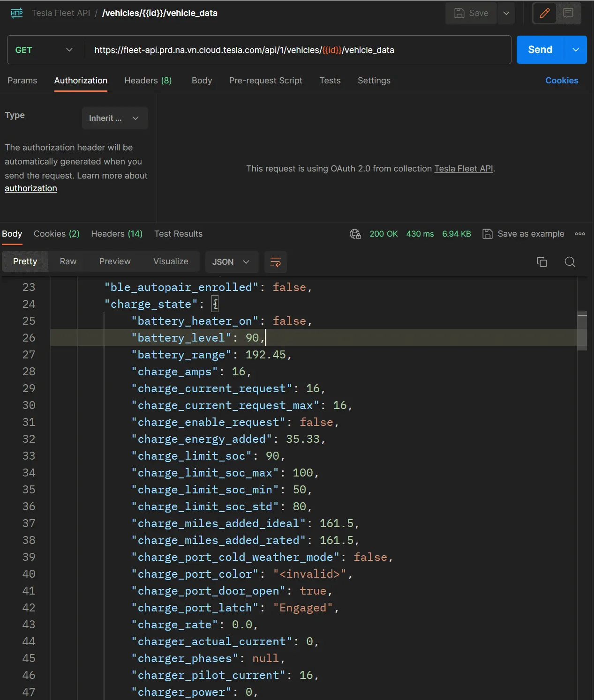Expand the JSON format dropdown
Viewport: 594px width, 700px height.
coord(231,262)
